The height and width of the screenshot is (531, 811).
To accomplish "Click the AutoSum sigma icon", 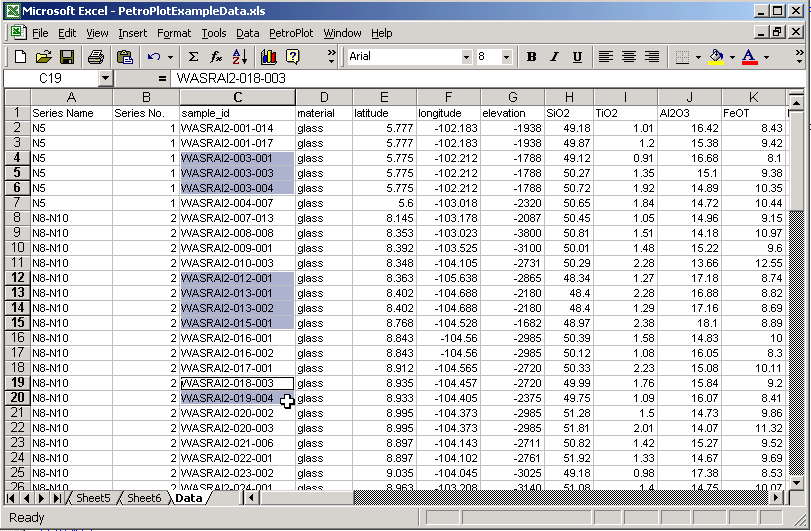I will point(193,57).
